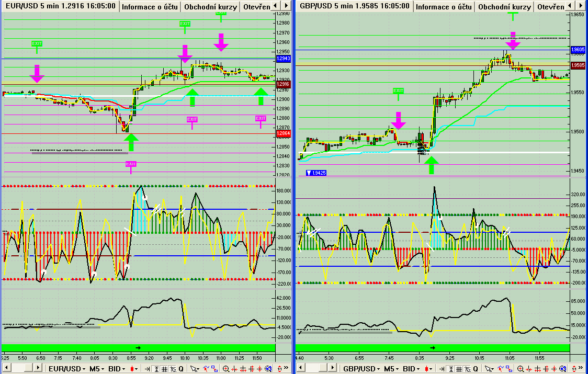Viewport: 588px width, 374px height.
Task: Zoom in on the GBP/USD chart
Action: tap(521, 369)
